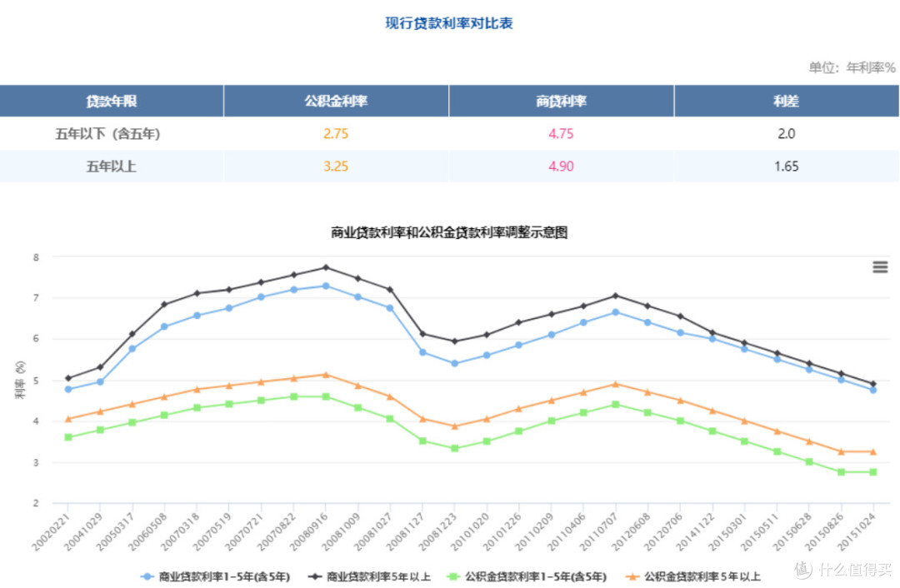Screen dimensions: 900x588
Task: Click the 20060508 x-axis date label
Action: pos(147,532)
